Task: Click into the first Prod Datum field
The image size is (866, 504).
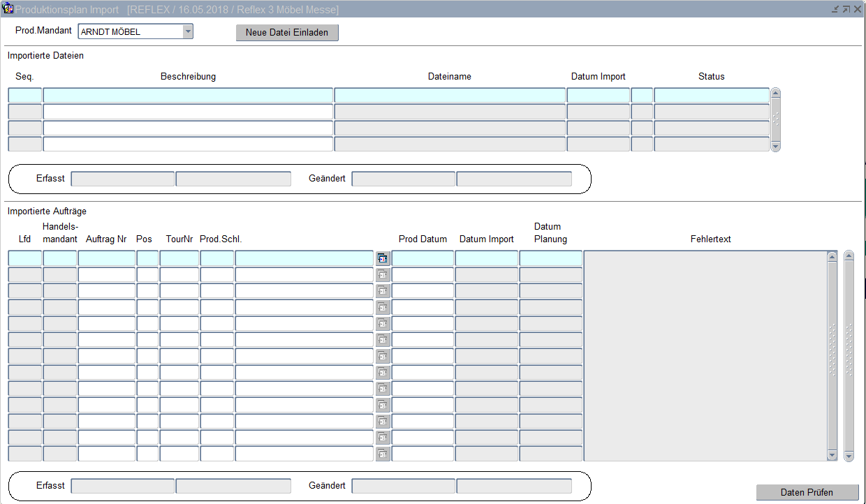Action: pyautogui.click(x=423, y=258)
